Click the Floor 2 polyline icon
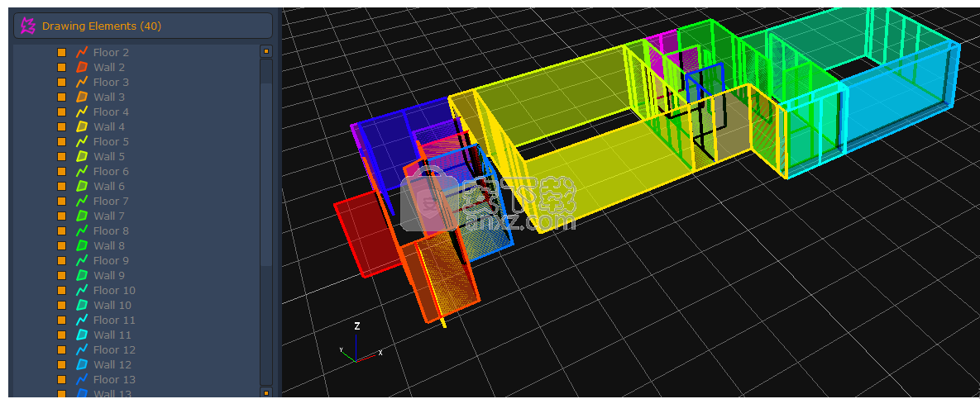The image size is (980, 399). (x=81, y=52)
